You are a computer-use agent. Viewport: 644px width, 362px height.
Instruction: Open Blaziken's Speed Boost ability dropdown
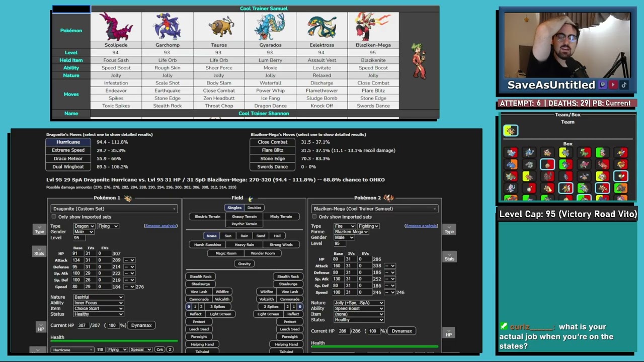tap(359, 308)
